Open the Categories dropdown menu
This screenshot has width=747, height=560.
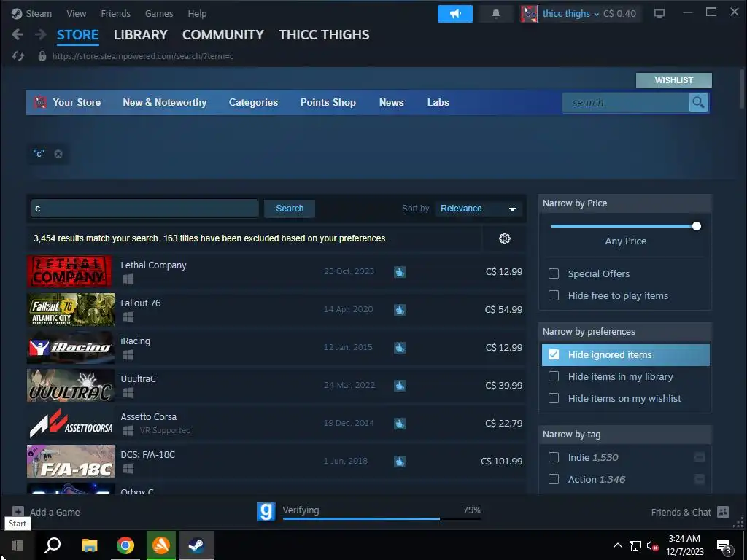tap(253, 102)
